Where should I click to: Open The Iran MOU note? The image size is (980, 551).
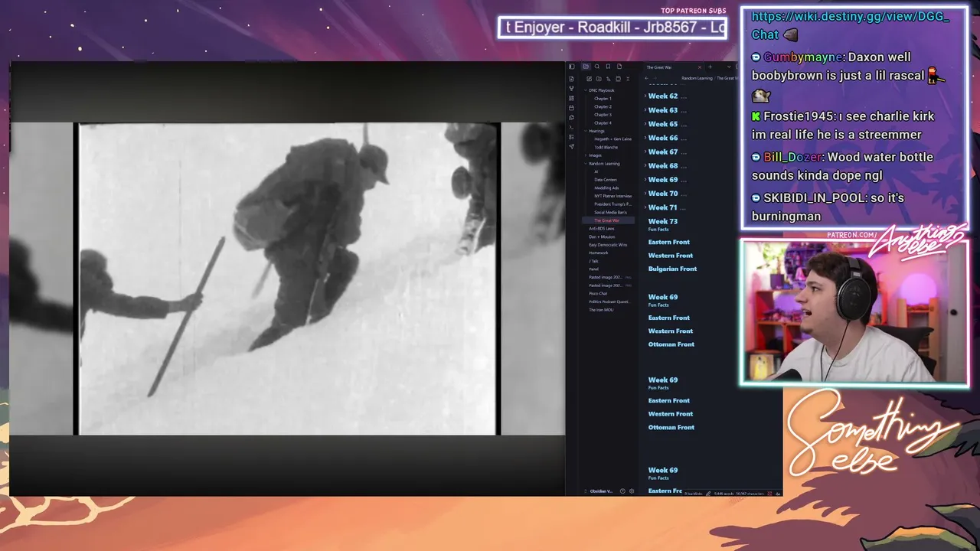601,310
